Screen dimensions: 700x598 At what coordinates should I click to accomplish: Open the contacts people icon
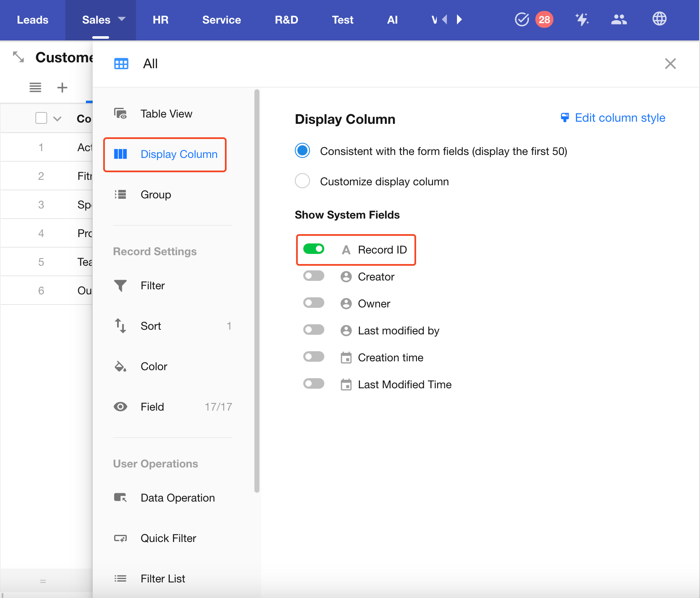[619, 19]
